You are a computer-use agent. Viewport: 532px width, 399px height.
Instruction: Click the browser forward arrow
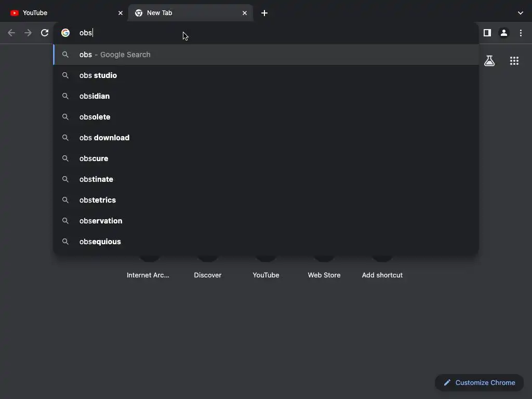tap(28, 33)
